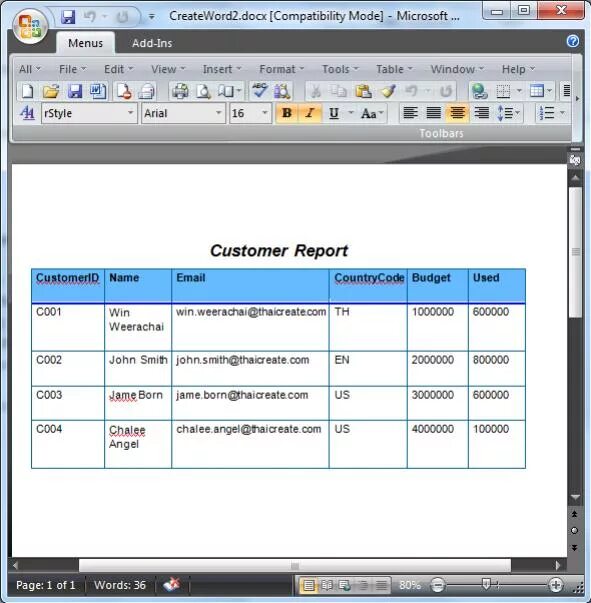Screen dimensions: 591x603
Task: Click the redo arrow in toolbar row
Action: click(x=446, y=92)
